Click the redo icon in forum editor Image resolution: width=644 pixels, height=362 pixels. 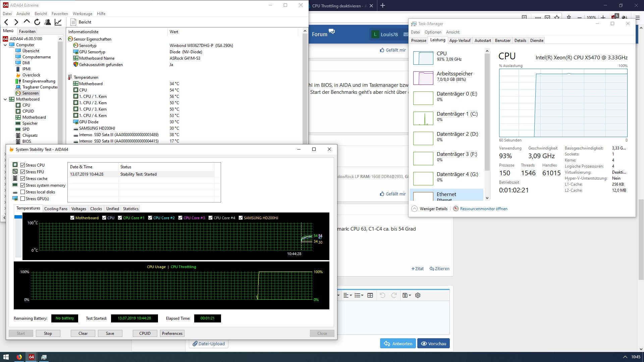[x=394, y=295]
